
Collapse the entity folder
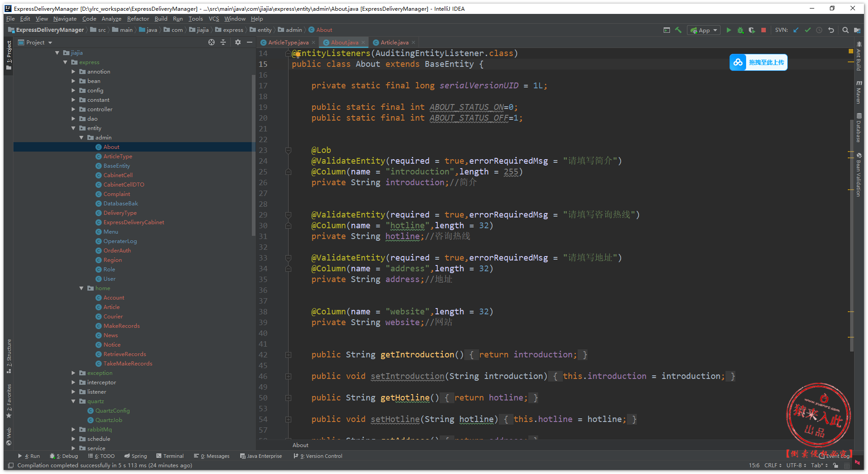[73, 128]
